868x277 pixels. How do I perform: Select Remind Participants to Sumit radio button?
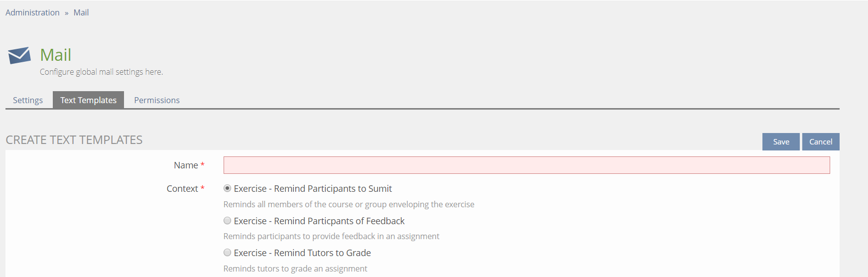228,188
